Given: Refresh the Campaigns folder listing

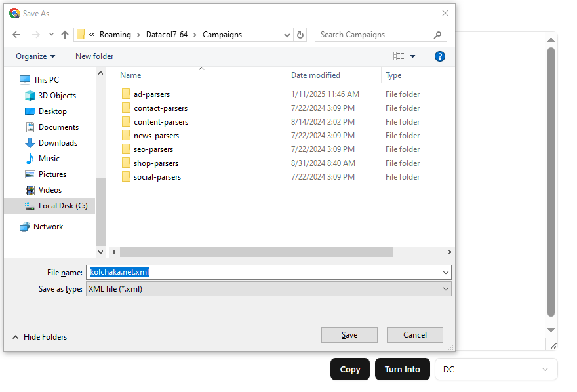Looking at the screenshot, I should 300,35.
